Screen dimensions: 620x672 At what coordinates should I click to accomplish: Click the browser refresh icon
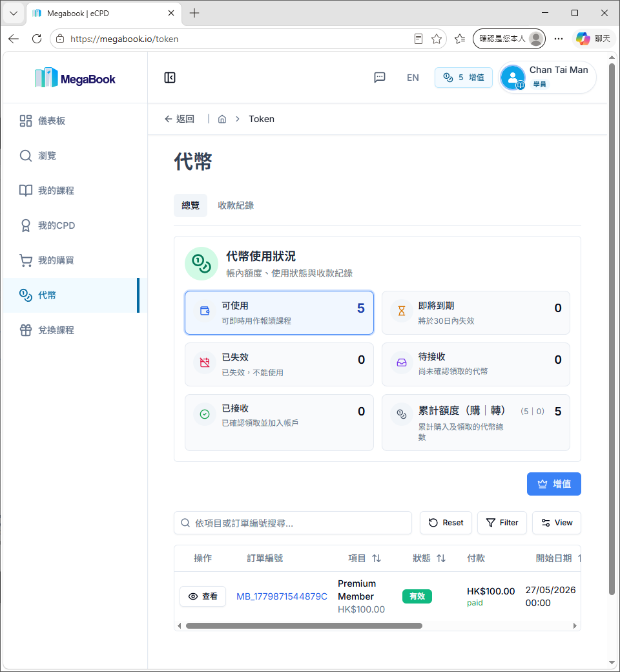pos(37,39)
